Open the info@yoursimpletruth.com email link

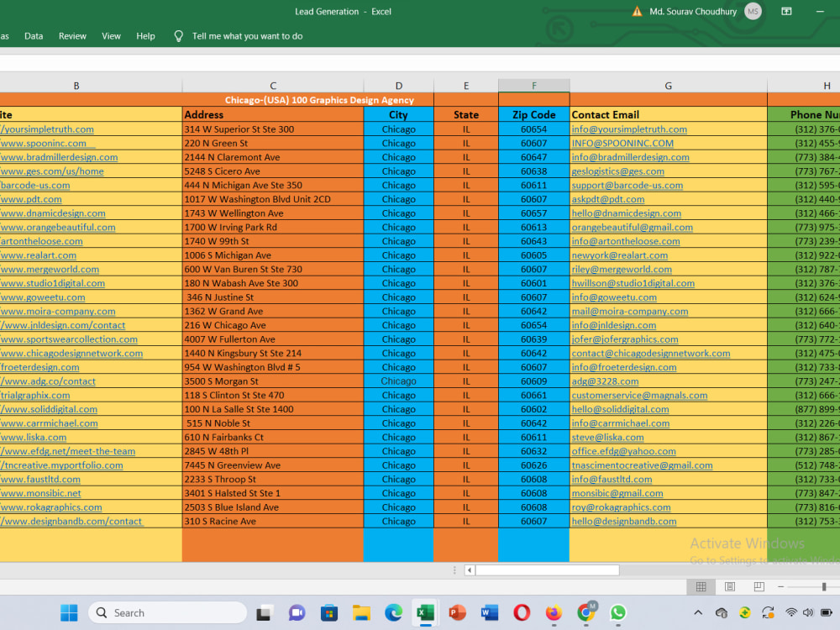(x=629, y=129)
